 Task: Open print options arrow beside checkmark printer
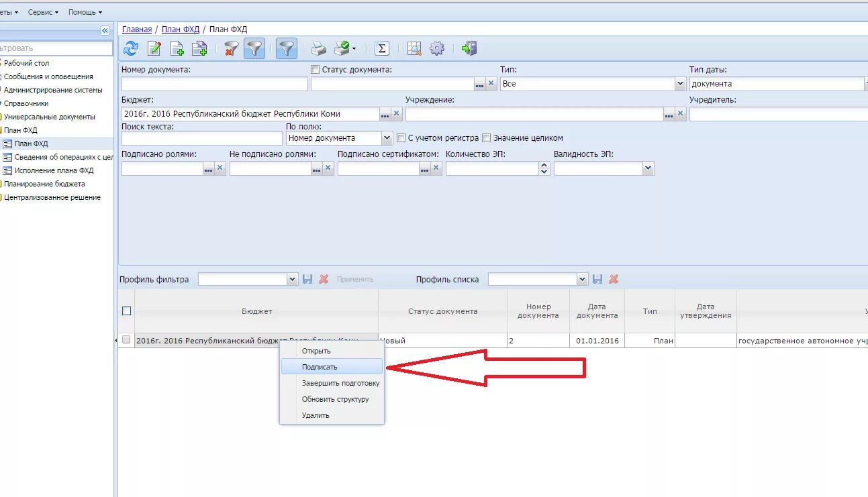354,48
